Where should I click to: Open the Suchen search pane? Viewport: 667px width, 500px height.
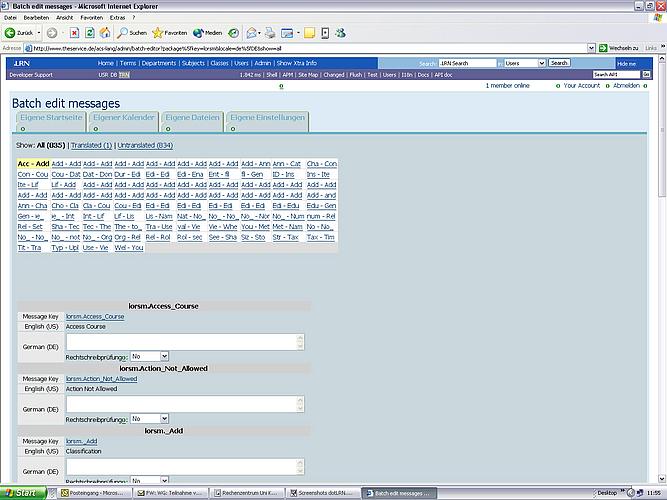pos(132,33)
